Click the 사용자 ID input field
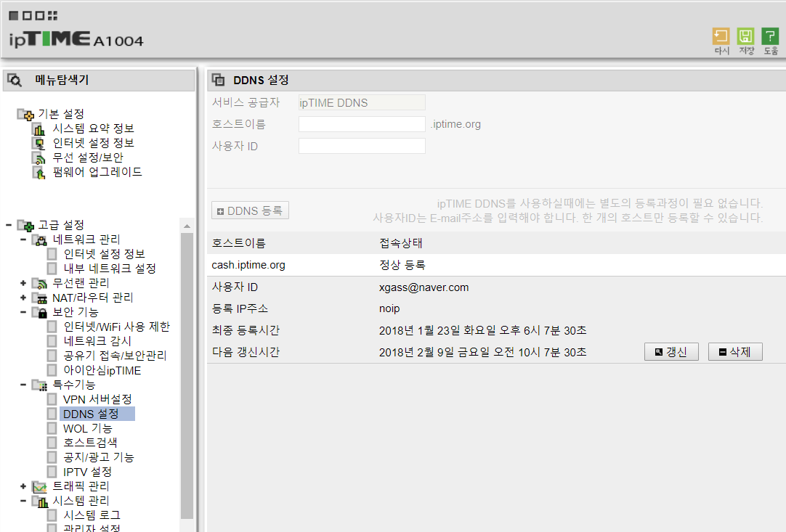The height and width of the screenshot is (532, 786). tap(362, 146)
